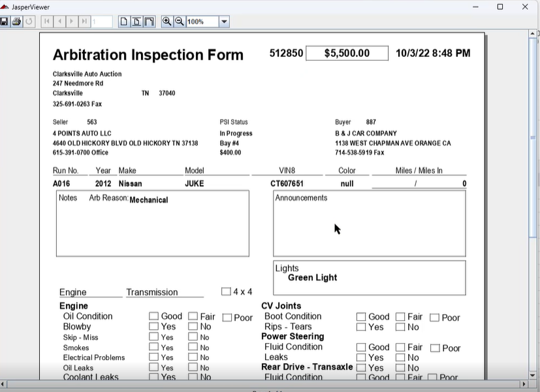Click the print icon in toolbar
This screenshot has height=392, width=540.
coord(16,22)
